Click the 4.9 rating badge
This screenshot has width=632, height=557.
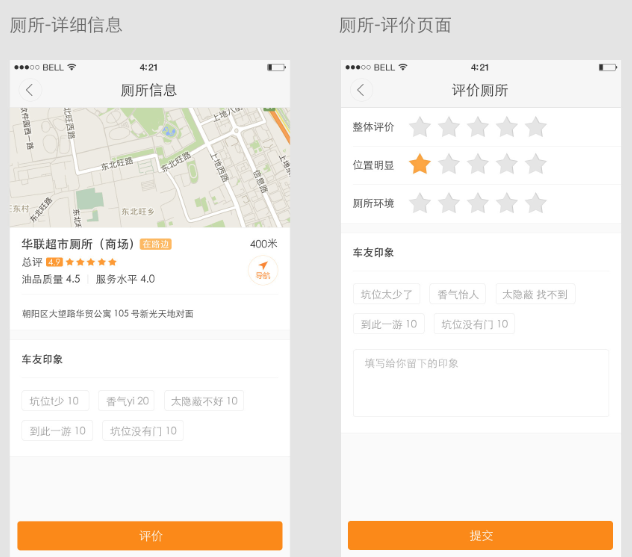[54, 262]
